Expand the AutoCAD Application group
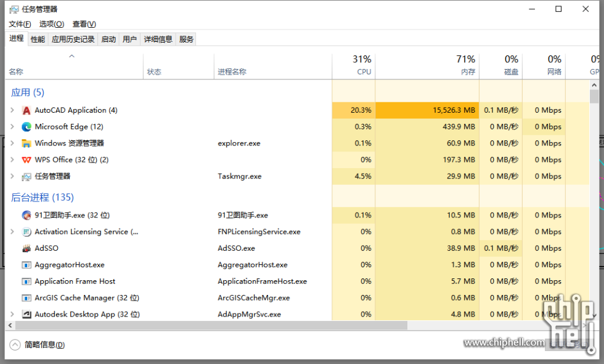 tap(12, 110)
